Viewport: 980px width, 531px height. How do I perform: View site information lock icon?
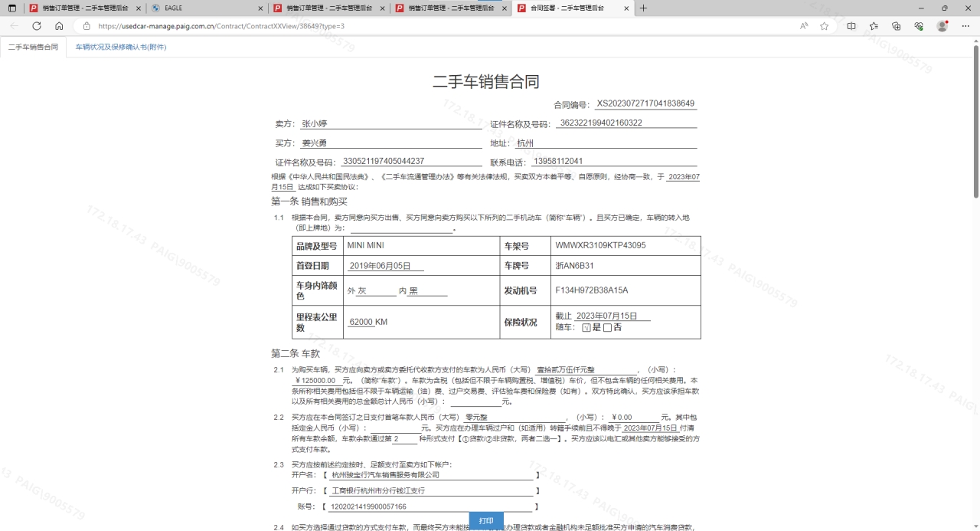tap(87, 26)
